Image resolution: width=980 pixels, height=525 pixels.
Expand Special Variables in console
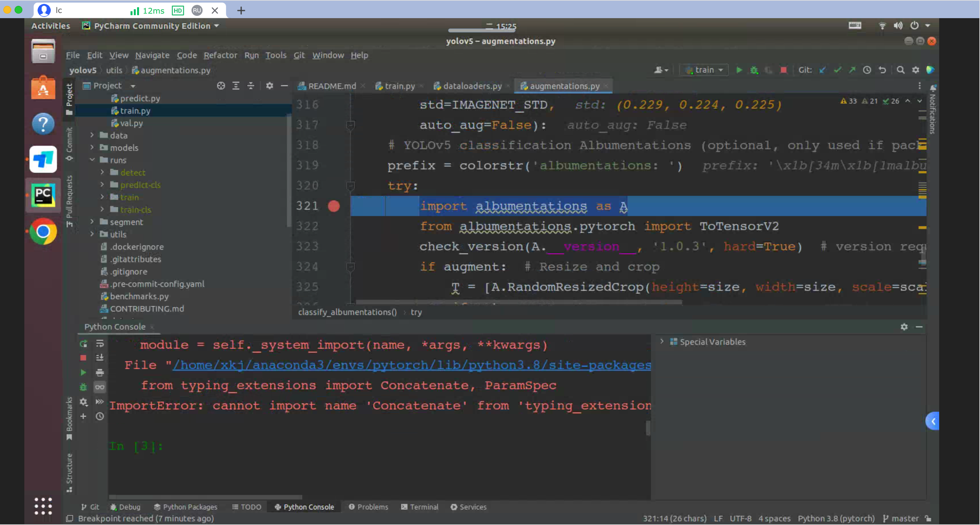point(662,341)
